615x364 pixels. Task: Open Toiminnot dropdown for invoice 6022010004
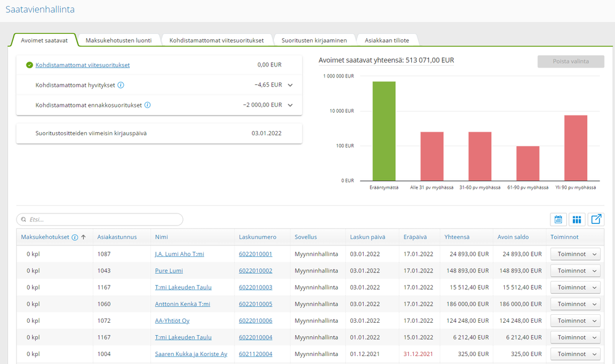tap(576, 338)
